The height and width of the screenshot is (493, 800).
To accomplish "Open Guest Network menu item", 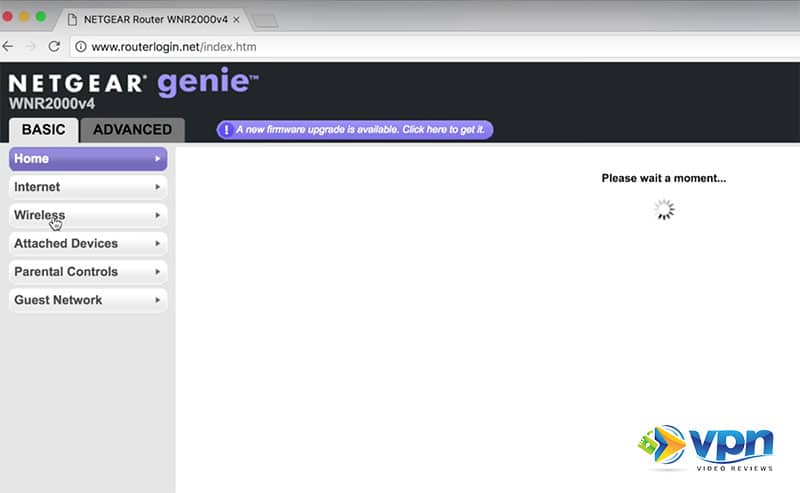I will click(x=88, y=300).
